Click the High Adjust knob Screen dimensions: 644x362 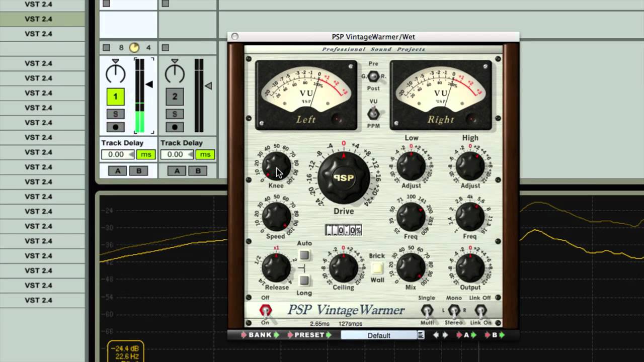pos(470,166)
